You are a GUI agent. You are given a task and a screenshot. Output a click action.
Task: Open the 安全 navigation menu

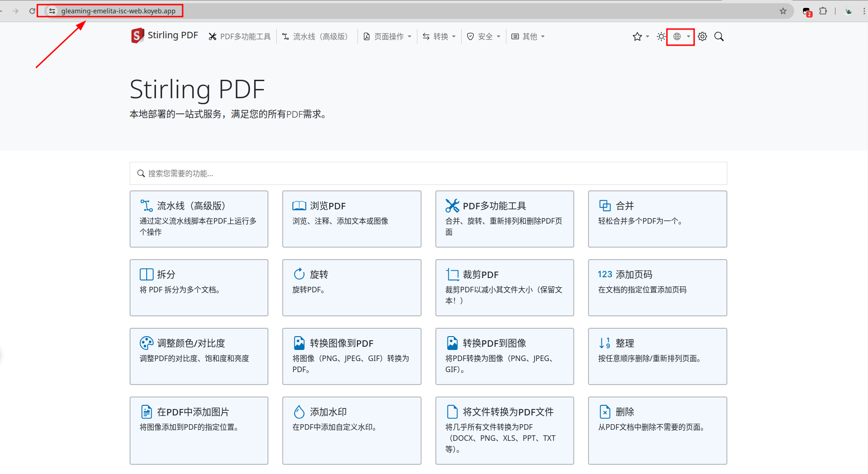(483, 36)
